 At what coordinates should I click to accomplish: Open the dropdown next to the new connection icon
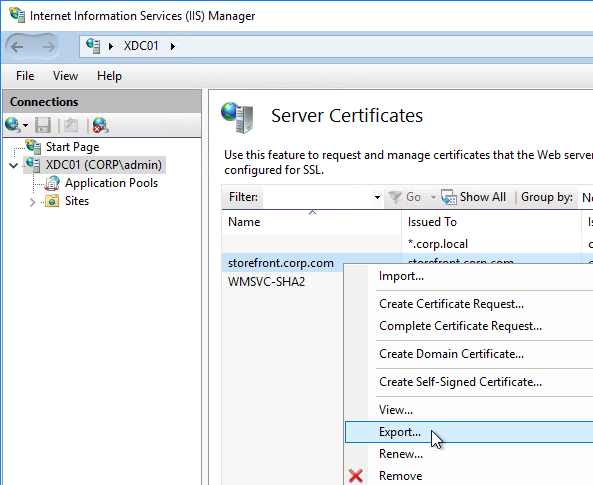tap(25, 125)
